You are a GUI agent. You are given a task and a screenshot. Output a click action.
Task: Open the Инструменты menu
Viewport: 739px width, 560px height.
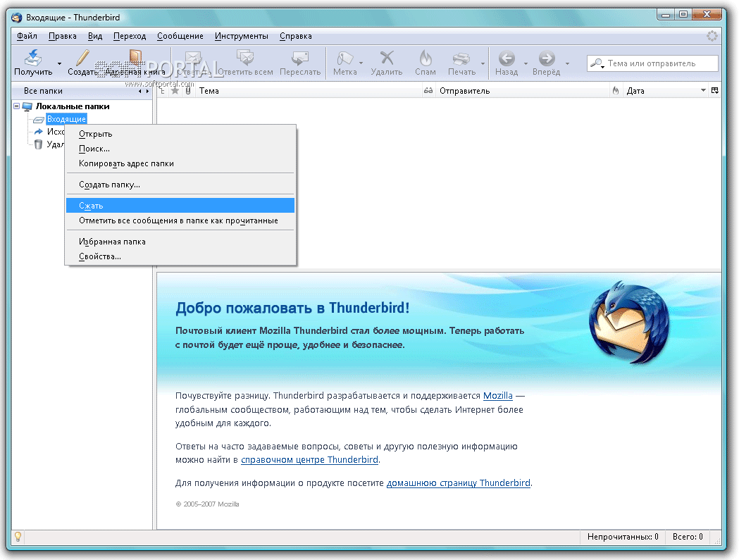242,36
